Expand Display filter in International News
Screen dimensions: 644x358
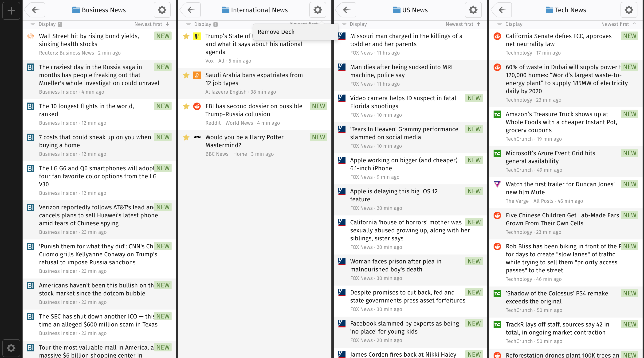coord(202,24)
